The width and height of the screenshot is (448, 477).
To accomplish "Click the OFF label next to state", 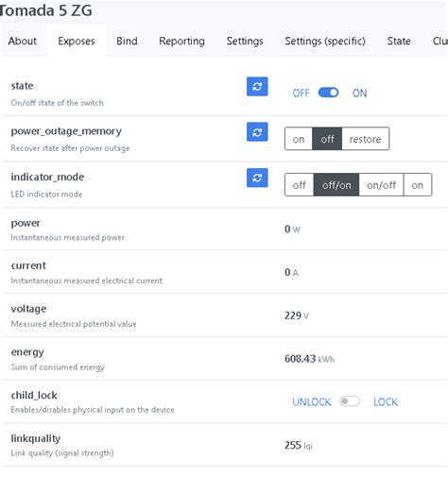I will 301,94.
